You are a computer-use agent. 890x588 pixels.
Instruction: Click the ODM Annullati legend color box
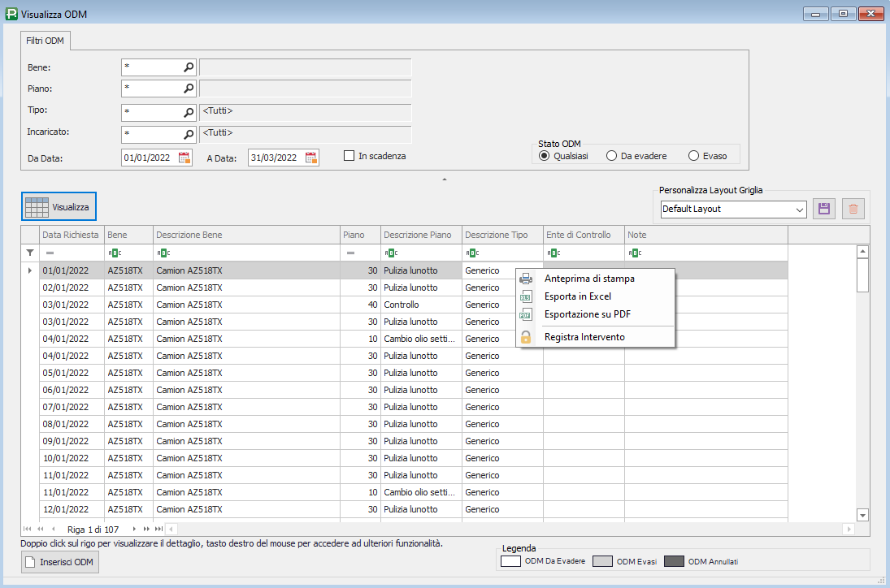pyautogui.click(x=674, y=561)
